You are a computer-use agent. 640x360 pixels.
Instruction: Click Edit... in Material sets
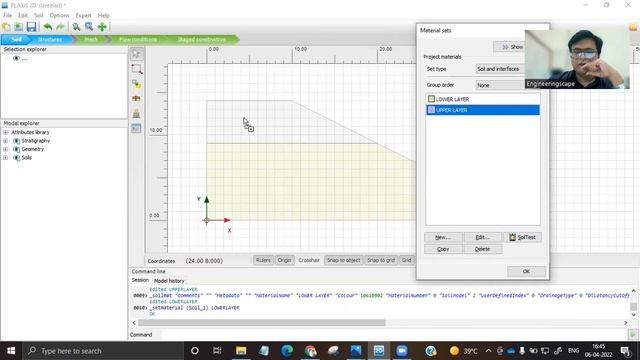coord(482,237)
